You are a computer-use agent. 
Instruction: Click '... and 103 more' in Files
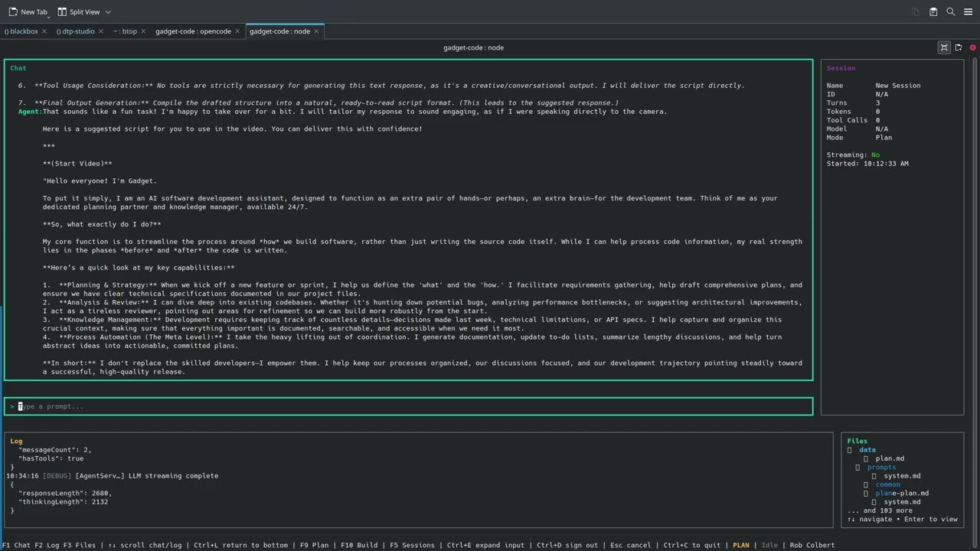pyautogui.click(x=880, y=510)
